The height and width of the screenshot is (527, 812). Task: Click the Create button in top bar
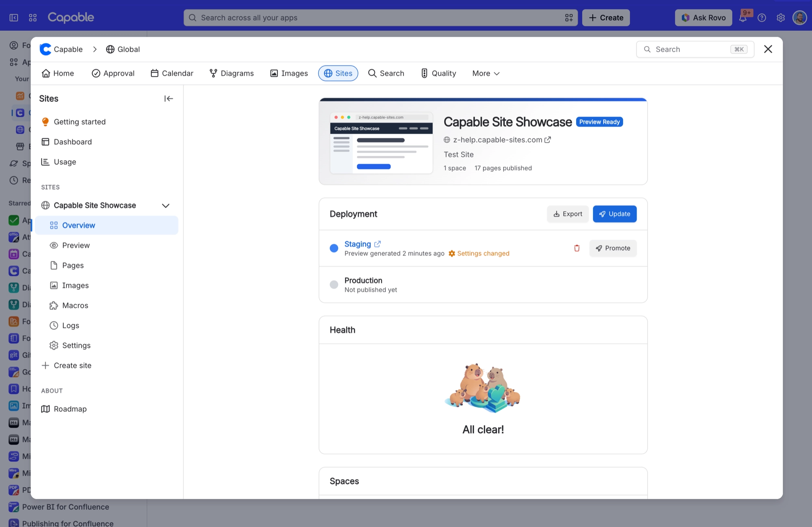[x=606, y=18]
